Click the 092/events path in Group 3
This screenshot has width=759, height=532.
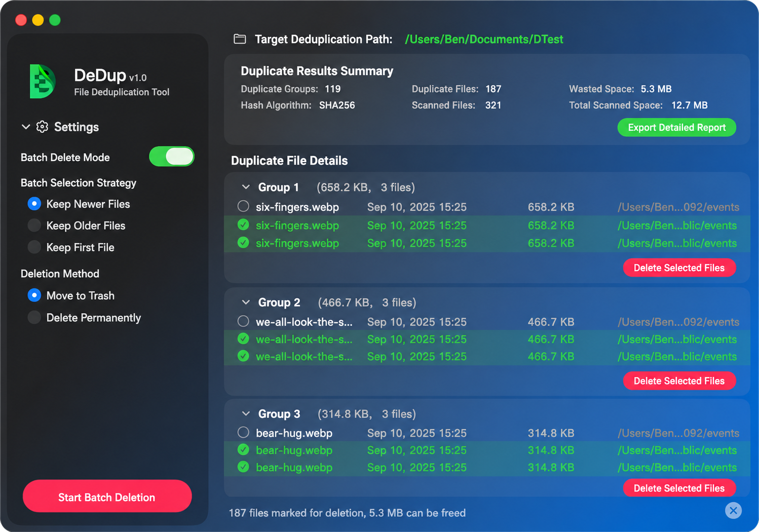pyautogui.click(x=678, y=433)
